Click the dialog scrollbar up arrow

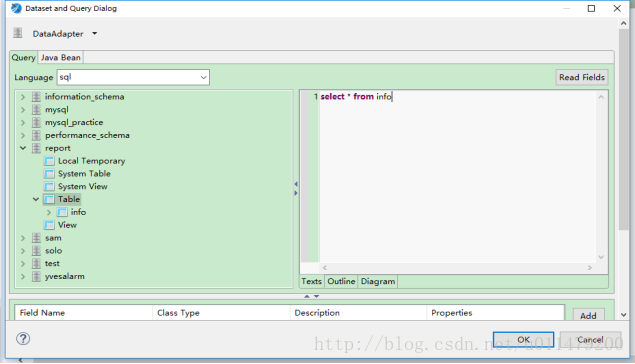coord(624,23)
